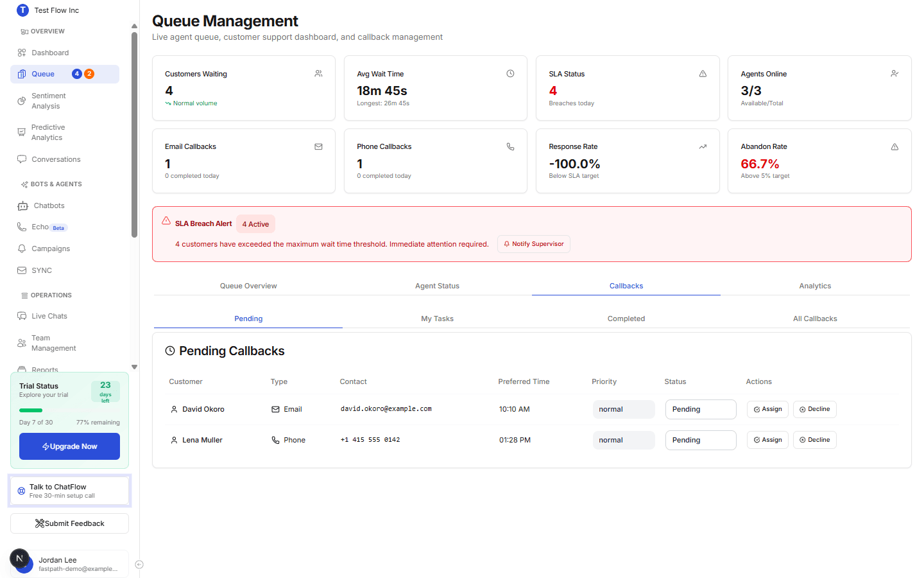Open Campaigns bell icon
The image size is (924, 578).
[22, 249]
